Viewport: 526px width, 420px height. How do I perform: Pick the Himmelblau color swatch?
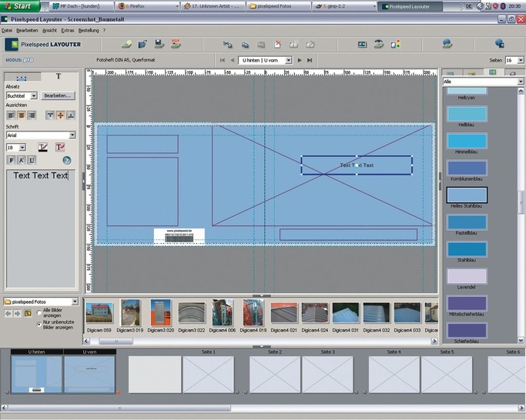466,141
